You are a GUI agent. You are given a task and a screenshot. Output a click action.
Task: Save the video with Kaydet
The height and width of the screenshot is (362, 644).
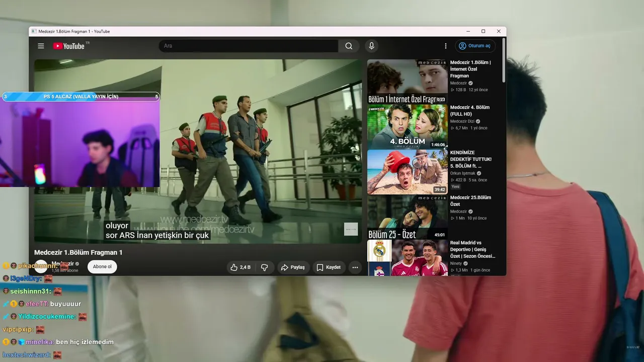tap(329, 267)
